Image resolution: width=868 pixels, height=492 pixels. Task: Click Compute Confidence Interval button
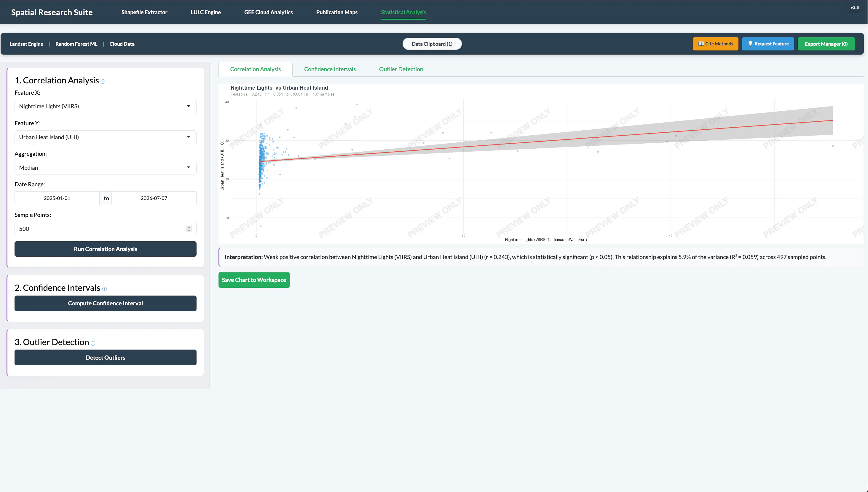[x=105, y=304]
